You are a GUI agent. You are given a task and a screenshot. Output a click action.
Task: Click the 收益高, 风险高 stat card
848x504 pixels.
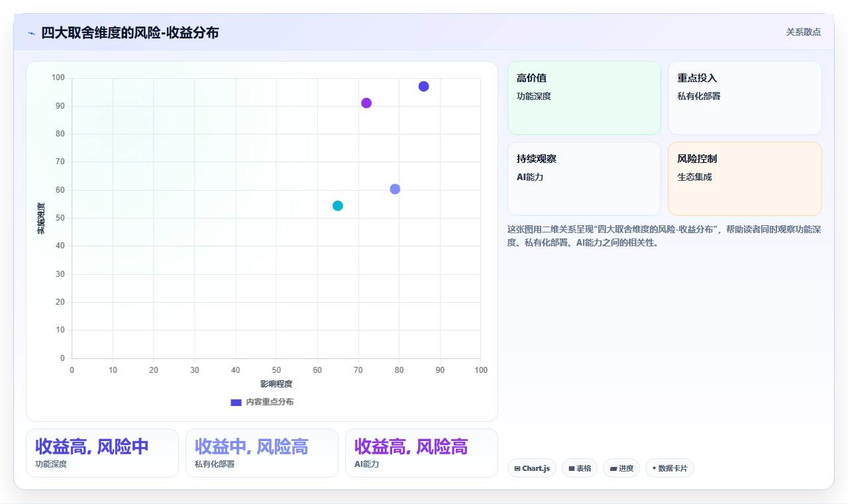pos(421,453)
